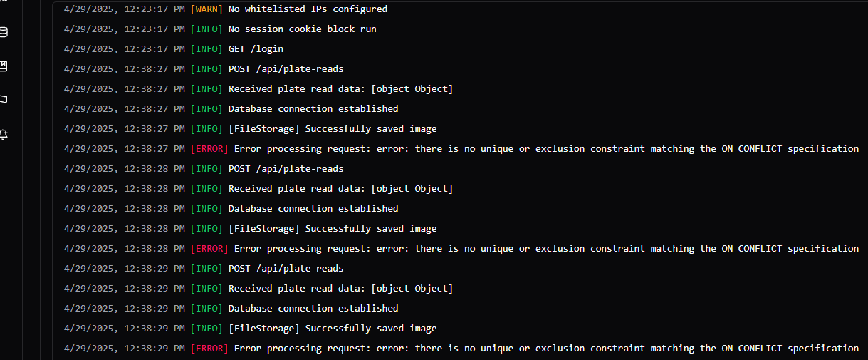This screenshot has height=360, width=868.
Task: Select "Received plate read data" at 12:38:27
Action: (x=340, y=89)
